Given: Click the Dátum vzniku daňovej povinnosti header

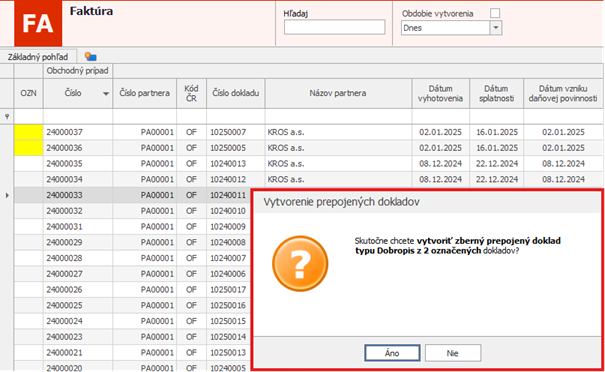Looking at the screenshot, I should point(563,93).
